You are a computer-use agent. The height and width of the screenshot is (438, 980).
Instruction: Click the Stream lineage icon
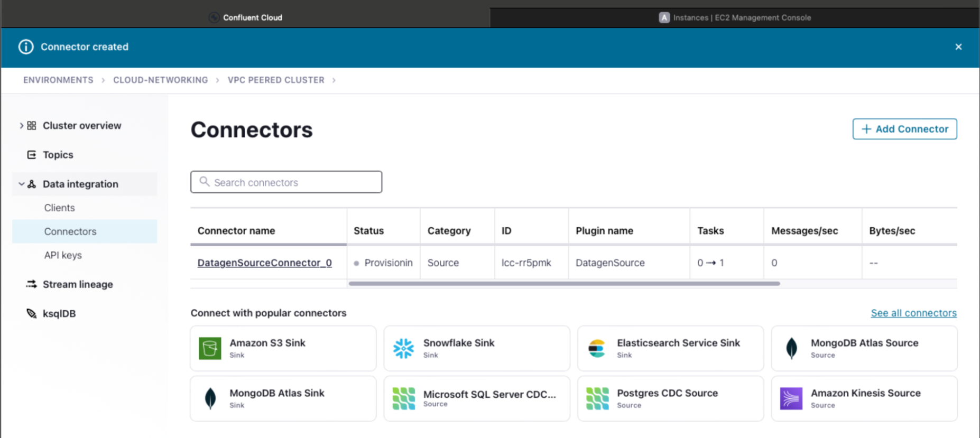(x=32, y=284)
